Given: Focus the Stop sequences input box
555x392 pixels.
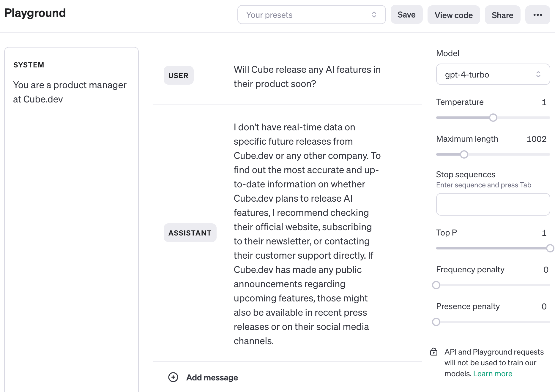Looking at the screenshot, I should (493, 204).
